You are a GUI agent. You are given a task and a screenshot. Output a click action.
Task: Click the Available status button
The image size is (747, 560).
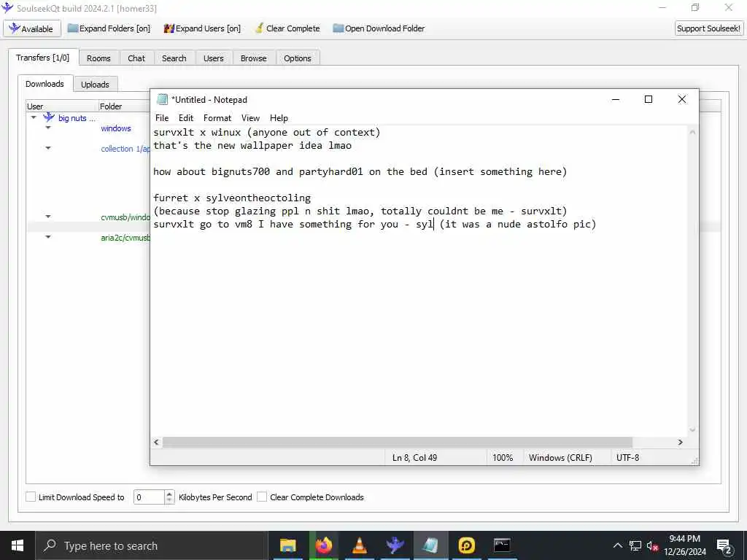point(32,28)
